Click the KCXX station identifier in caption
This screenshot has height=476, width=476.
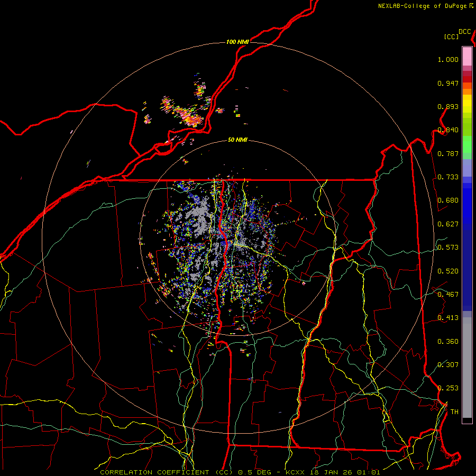click(295, 472)
